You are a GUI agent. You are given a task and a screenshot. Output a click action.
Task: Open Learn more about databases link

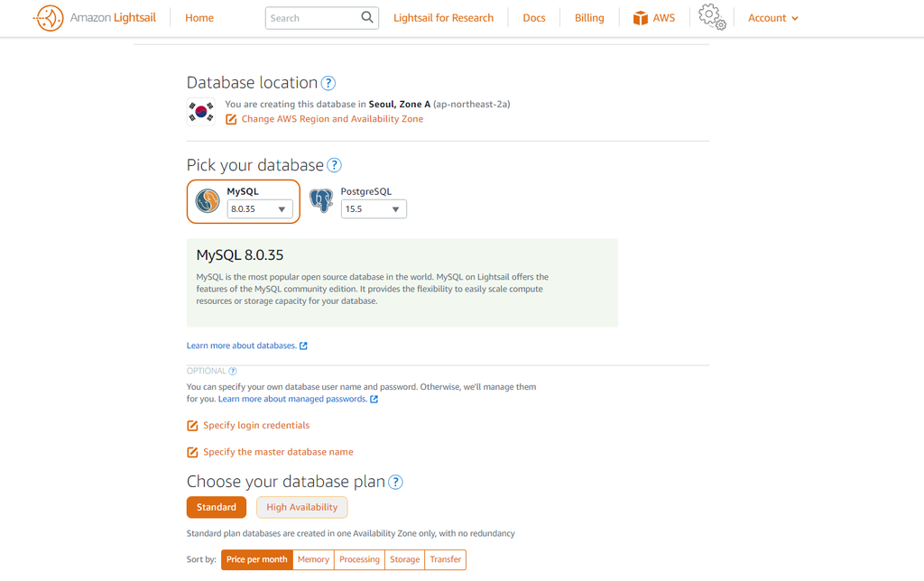pyautogui.click(x=242, y=346)
